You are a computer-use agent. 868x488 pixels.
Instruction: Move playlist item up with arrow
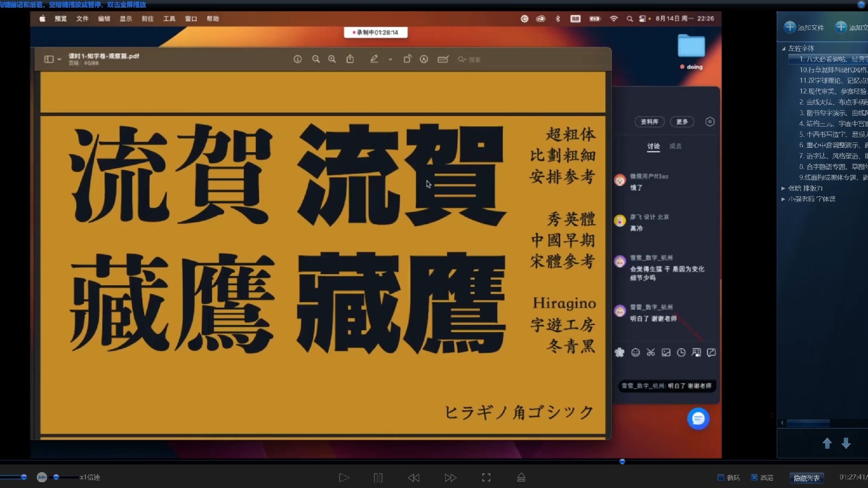pos(827,443)
